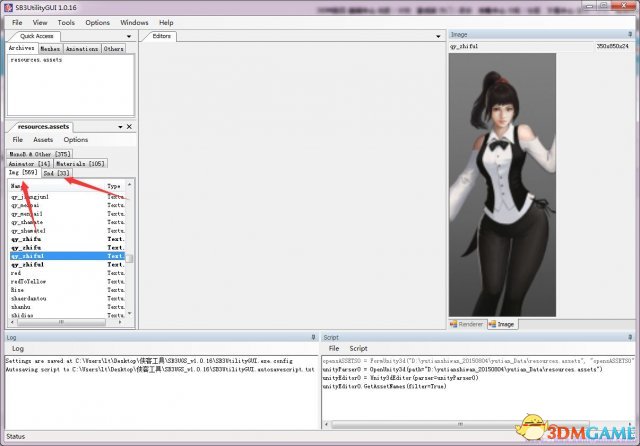Click the asset list scroll-down arrow
This screenshot has height=446, width=640.
(x=129, y=313)
